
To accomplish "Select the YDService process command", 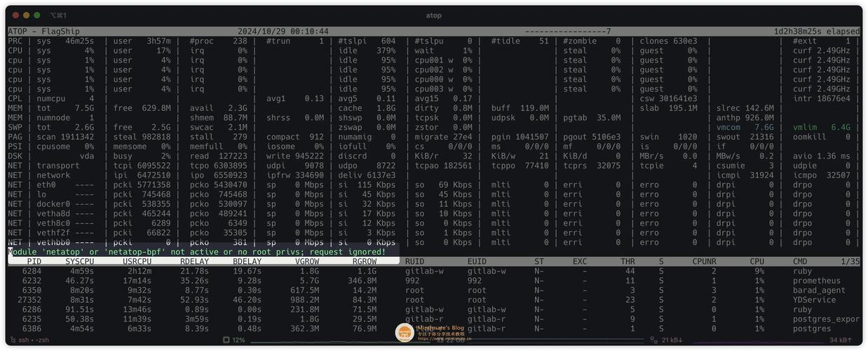I will pos(814,300).
